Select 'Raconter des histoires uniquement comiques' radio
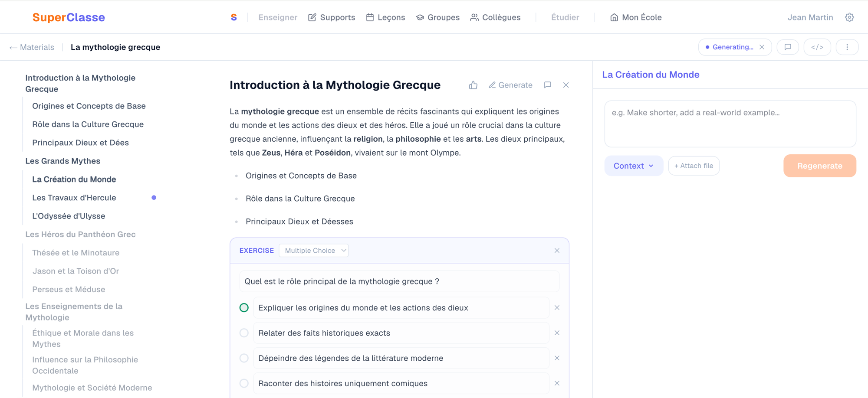The image size is (868, 398). (x=244, y=383)
